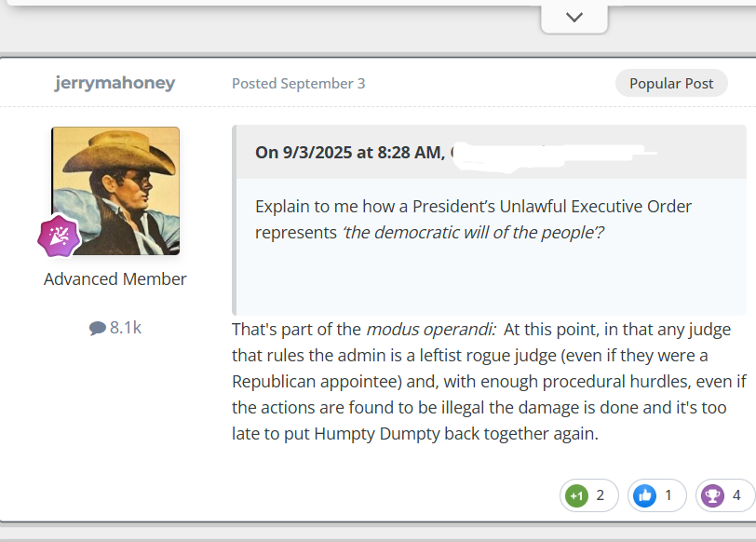Click the blue thumbs-up Like icon
Viewport: 756px width, 542px height.
(644, 495)
